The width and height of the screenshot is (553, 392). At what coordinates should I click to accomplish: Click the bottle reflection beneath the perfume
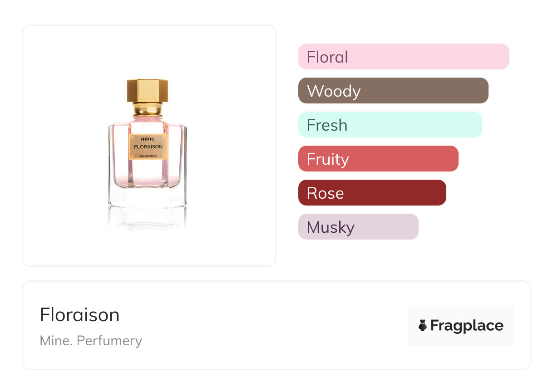click(148, 218)
